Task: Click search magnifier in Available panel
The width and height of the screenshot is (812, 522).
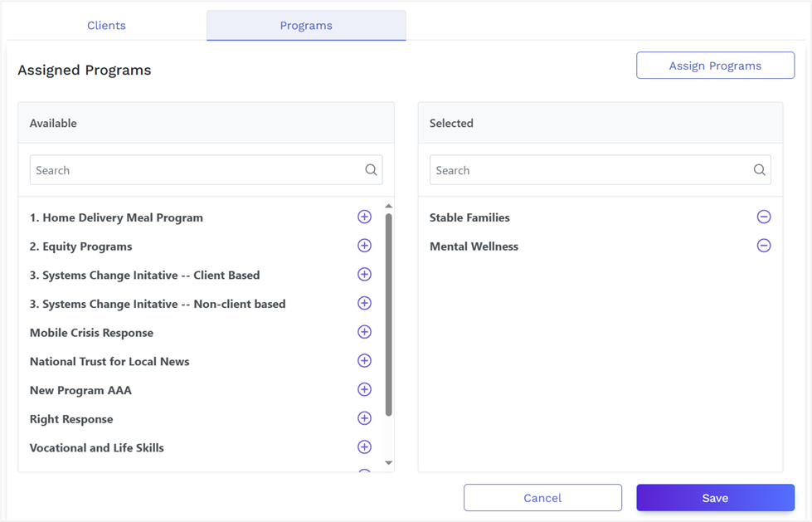Action: click(x=371, y=170)
